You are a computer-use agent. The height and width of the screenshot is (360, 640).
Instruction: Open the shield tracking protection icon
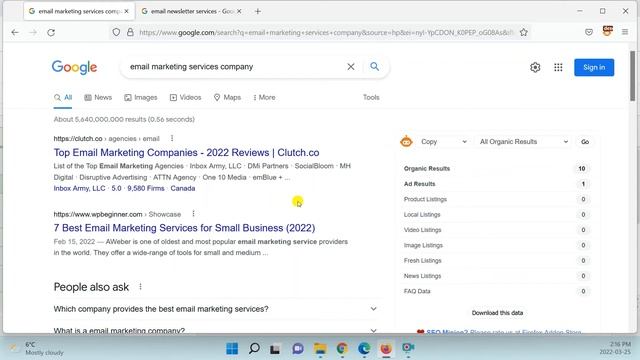click(116, 32)
